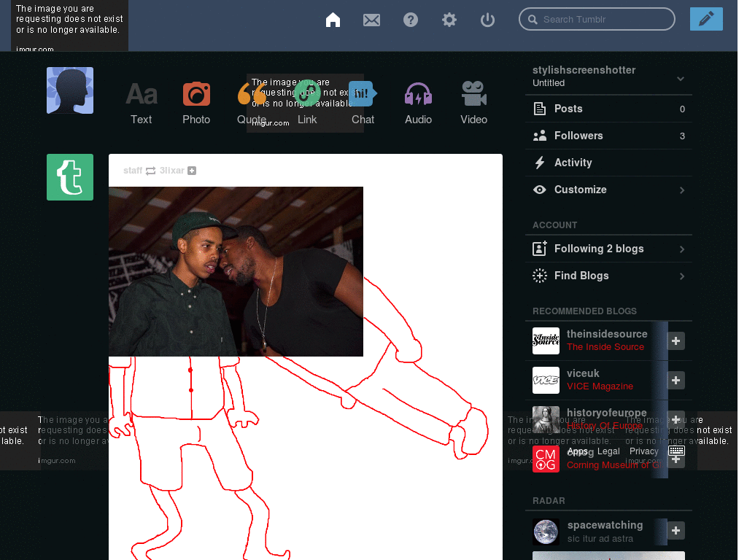747x560 pixels.
Task: Focus the Search Tumblr field
Action: 597,19
